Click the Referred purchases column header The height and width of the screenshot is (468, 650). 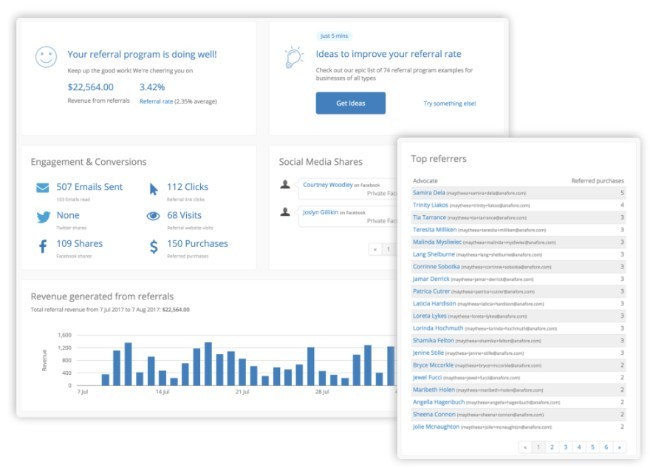pos(597,181)
